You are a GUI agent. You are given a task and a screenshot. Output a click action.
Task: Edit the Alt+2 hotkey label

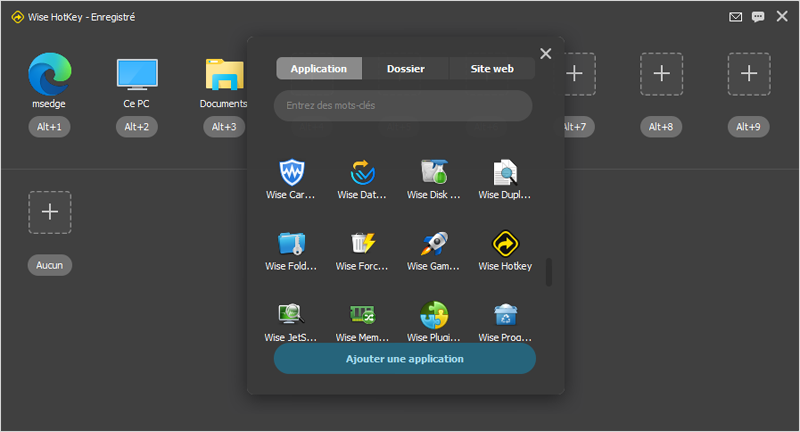pos(137,127)
